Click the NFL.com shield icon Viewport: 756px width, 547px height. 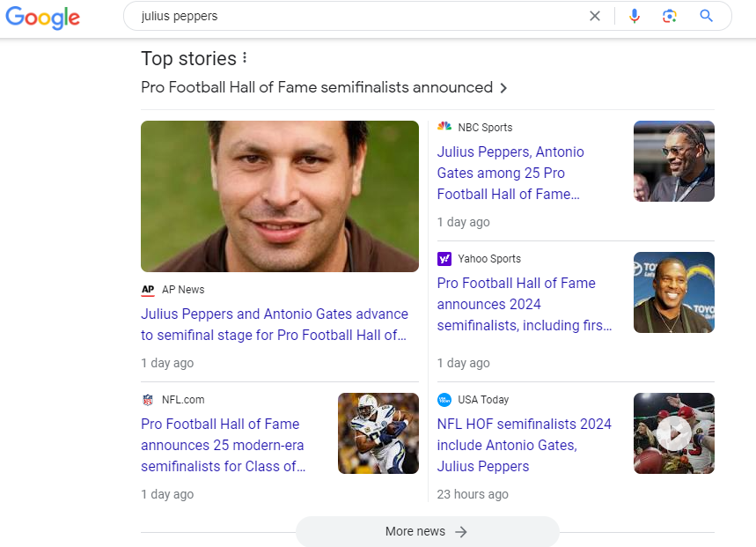pos(148,400)
